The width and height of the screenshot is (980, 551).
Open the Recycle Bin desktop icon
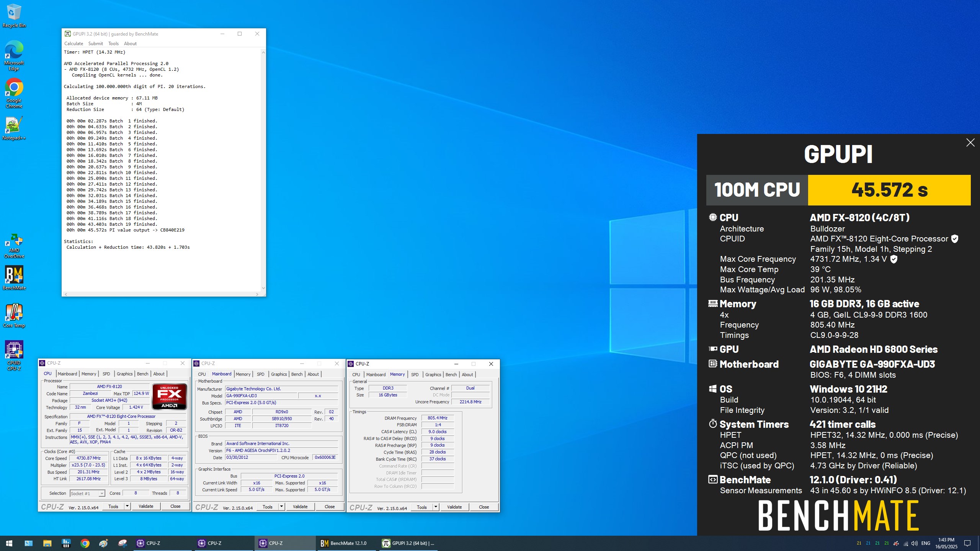pos(14,16)
